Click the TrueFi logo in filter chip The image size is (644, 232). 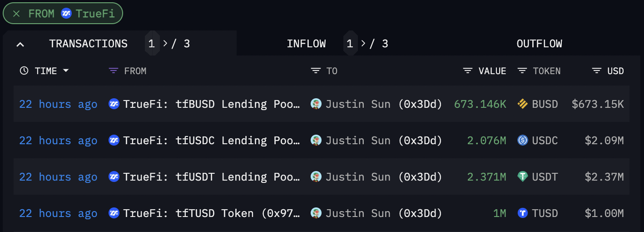coord(66,14)
